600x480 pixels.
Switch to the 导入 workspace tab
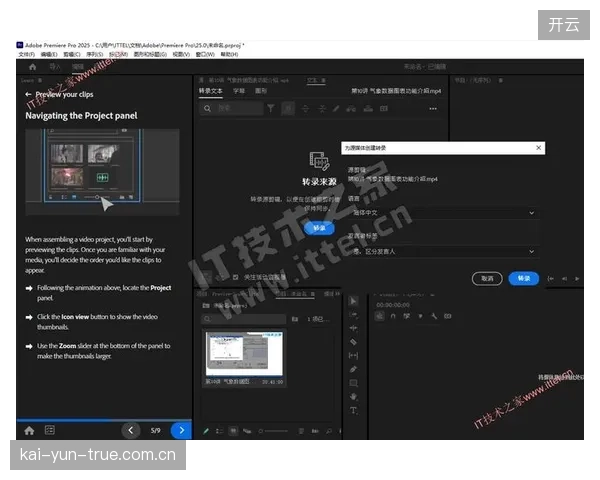pos(55,67)
